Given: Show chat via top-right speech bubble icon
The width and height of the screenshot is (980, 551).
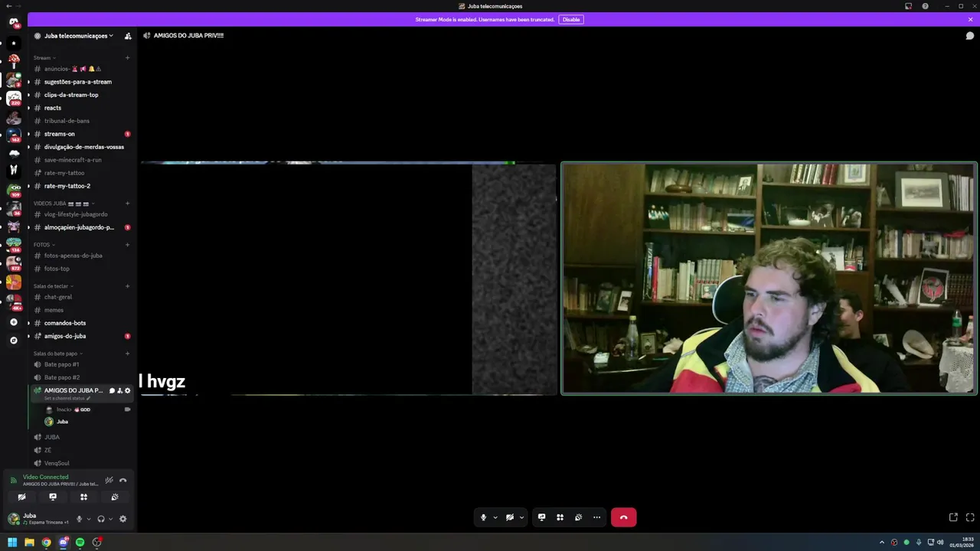Looking at the screenshot, I should (x=969, y=36).
